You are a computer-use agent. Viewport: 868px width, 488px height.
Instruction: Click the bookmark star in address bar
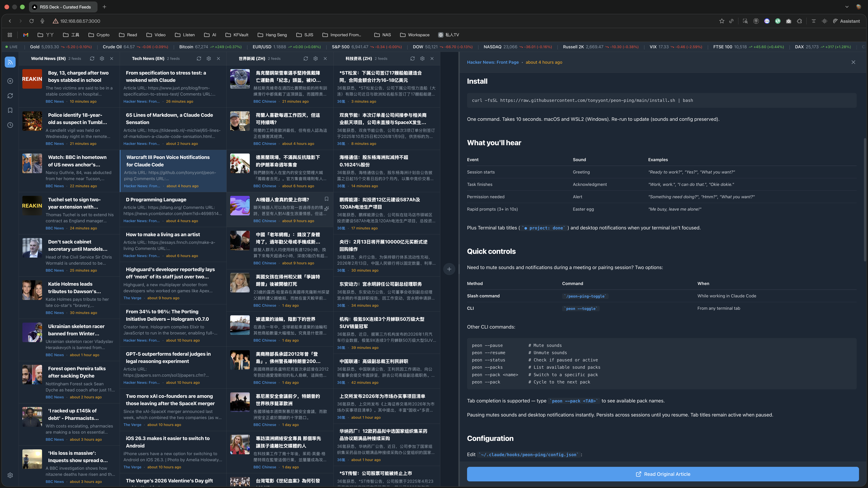pos(722,21)
